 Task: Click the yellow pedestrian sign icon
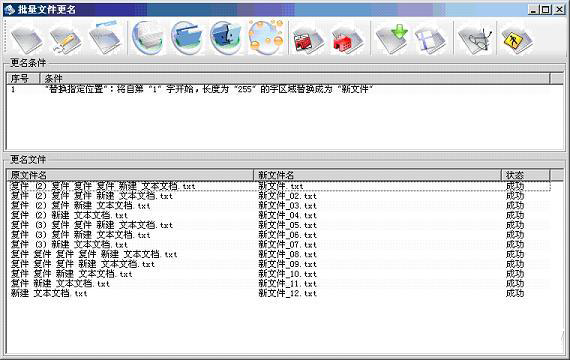pyautogui.click(x=517, y=40)
